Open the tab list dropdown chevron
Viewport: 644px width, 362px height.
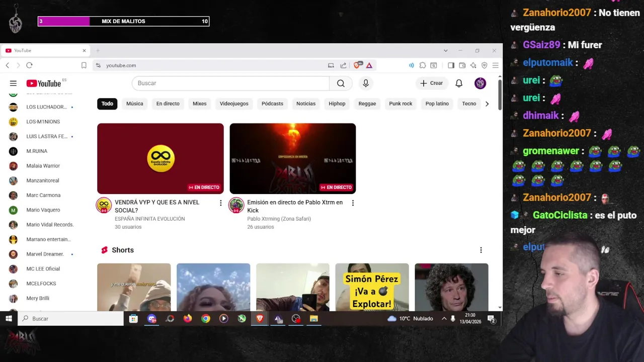(x=445, y=51)
